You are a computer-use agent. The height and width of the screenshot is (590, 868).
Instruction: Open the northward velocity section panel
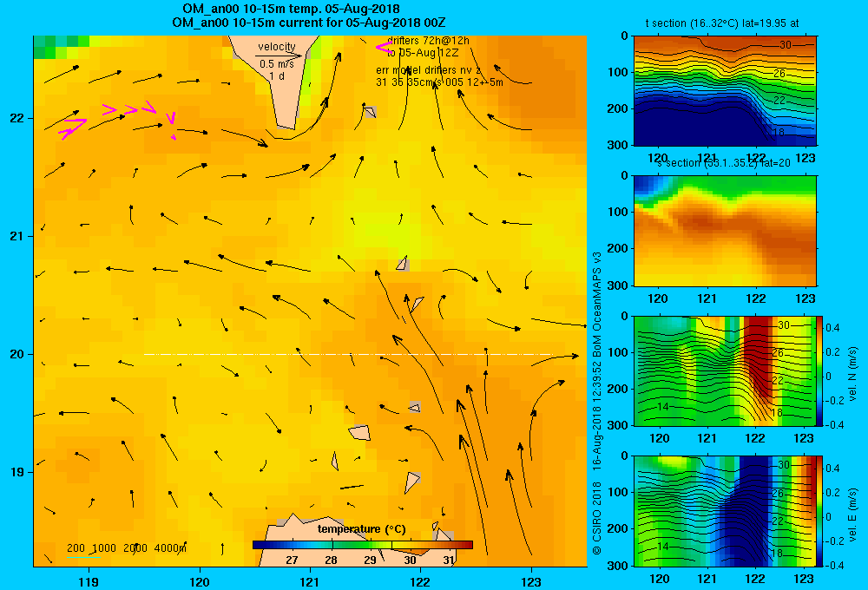725,370
